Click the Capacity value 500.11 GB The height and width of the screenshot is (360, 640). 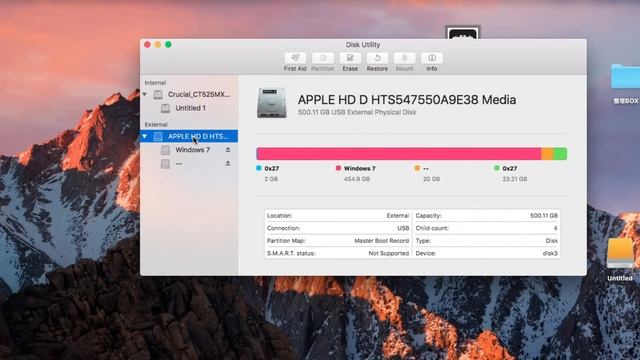(x=544, y=216)
